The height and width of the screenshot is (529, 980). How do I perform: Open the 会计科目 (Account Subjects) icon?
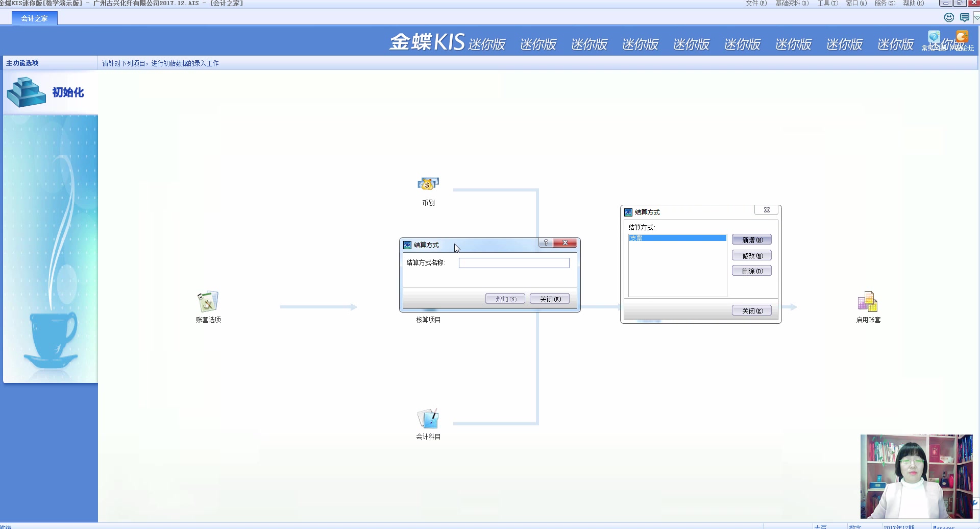[428, 419]
